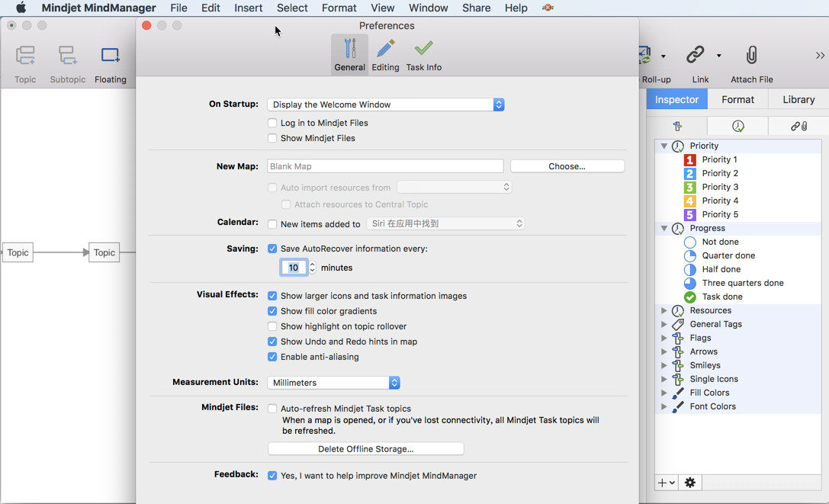
Task: Toggle the Feedback improvement checkbox
Action: (x=272, y=476)
